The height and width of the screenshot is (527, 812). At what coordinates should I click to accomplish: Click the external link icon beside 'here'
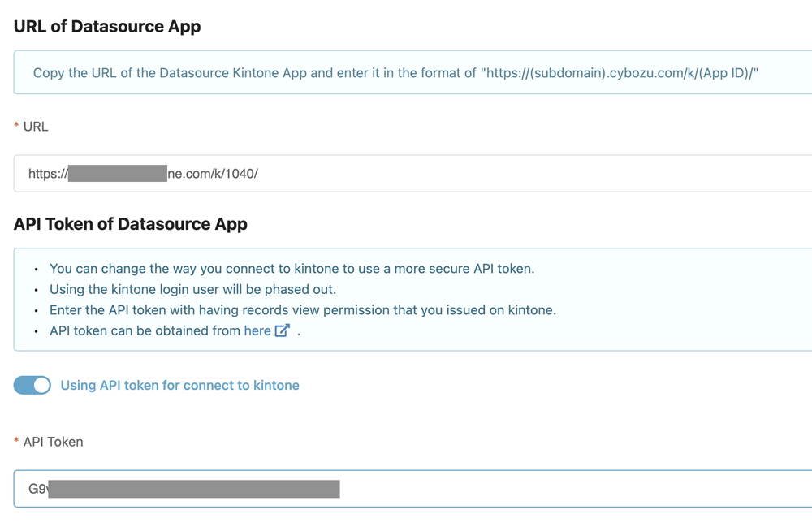click(x=283, y=330)
